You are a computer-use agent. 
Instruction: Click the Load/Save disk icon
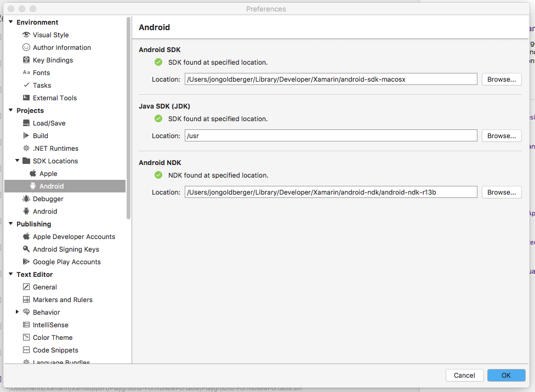26,123
